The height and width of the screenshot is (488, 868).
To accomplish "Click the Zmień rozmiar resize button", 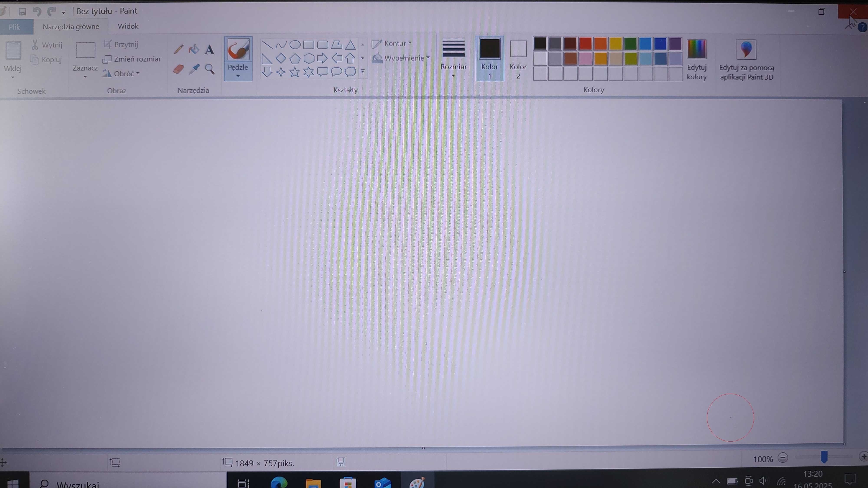I will coord(132,59).
